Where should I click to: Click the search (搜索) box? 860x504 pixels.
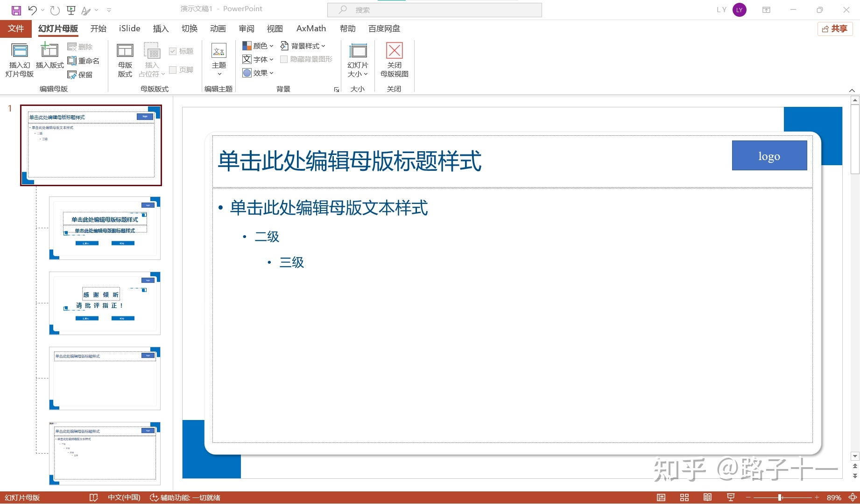[x=435, y=10]
